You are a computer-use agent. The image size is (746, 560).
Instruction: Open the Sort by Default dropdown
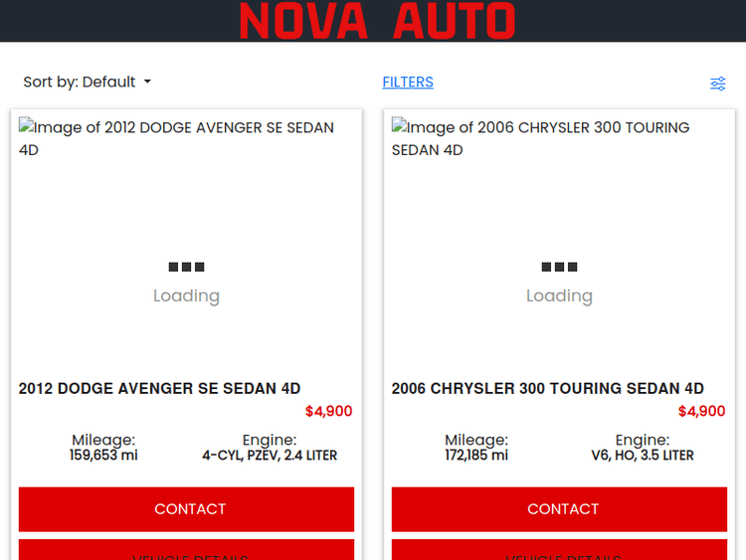coord(87,83)
